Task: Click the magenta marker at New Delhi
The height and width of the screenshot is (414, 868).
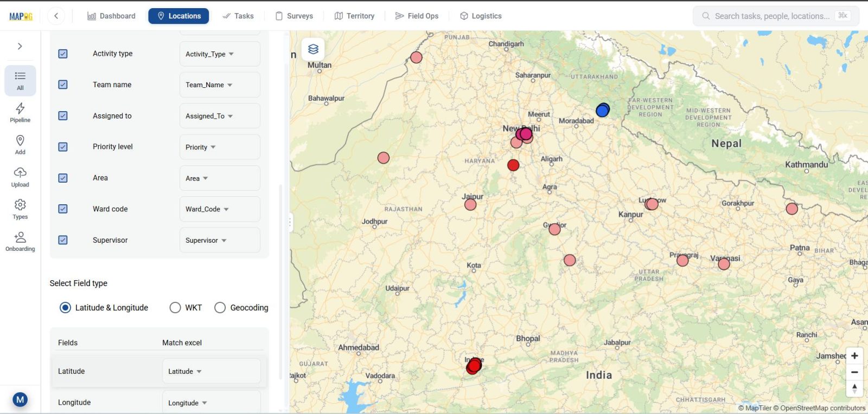Action: [526, 133]
